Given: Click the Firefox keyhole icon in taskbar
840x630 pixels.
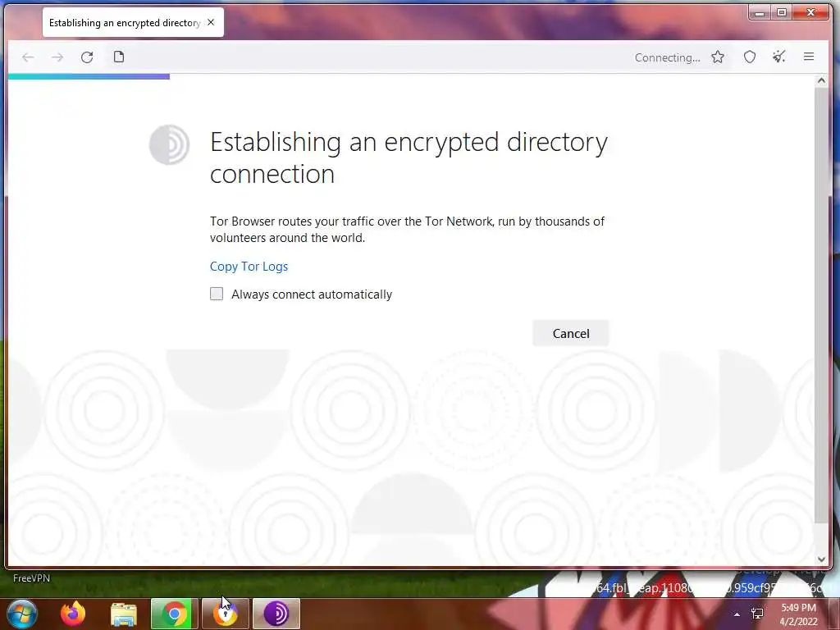Looking at the screenshot, I should [225, 614].
